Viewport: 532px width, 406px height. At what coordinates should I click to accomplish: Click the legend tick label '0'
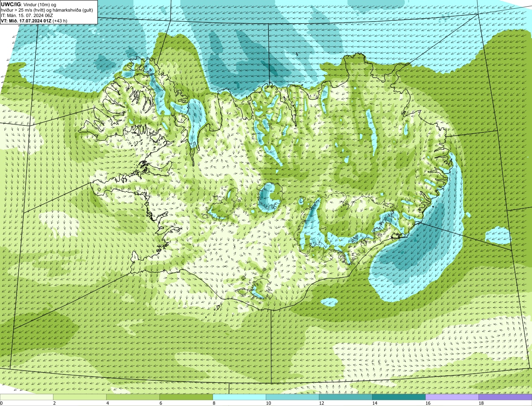tap(1, 403)
